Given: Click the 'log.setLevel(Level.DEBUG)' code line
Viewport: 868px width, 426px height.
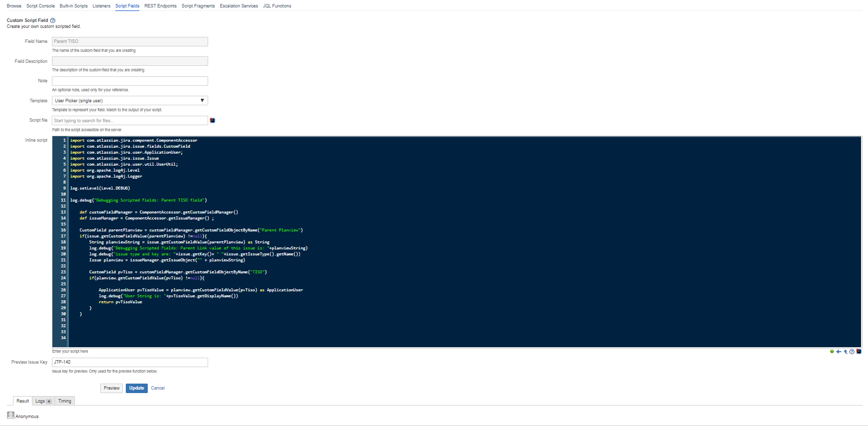Looking at the screenshot, I should [x=100, y=188].
